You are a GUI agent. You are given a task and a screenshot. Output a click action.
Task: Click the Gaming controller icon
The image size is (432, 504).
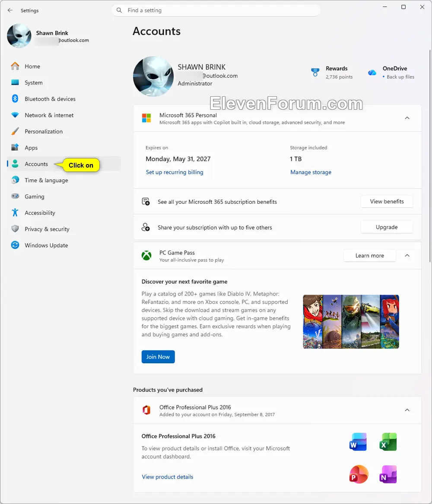(15, 196)
